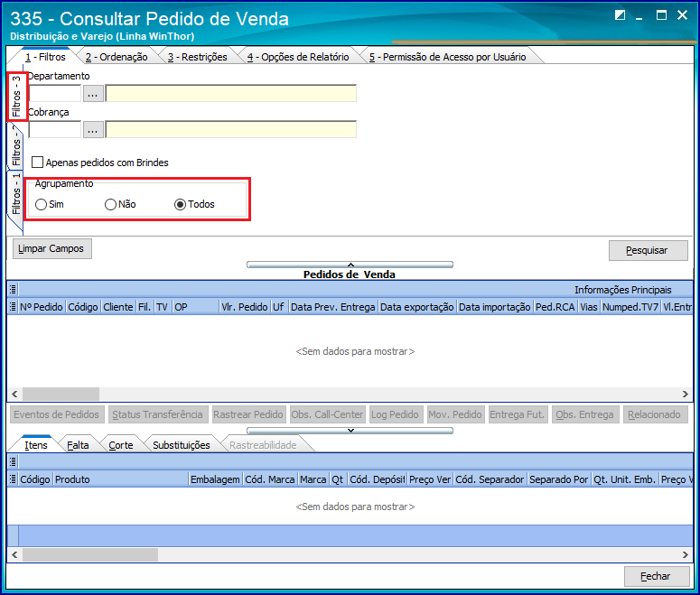Click Status Transferência button
This screenshot has height=595, width=700.
[158, 414]
